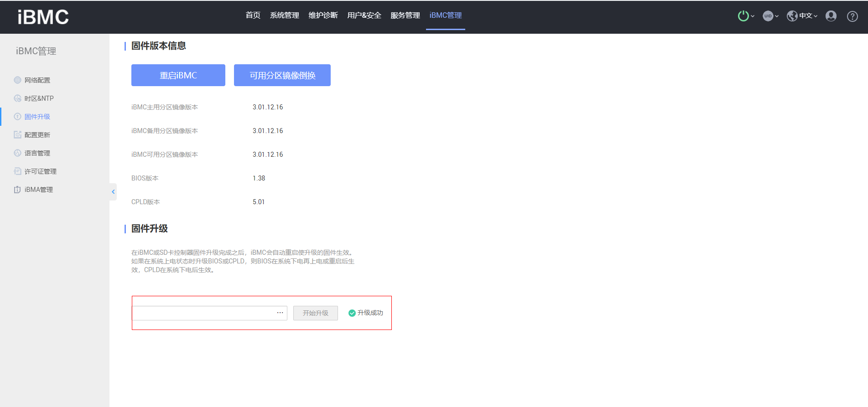Click the iBMC备用分区镜像版本 label
The height and width of the screenshot is (407, 868).
[x=165, y=131]
